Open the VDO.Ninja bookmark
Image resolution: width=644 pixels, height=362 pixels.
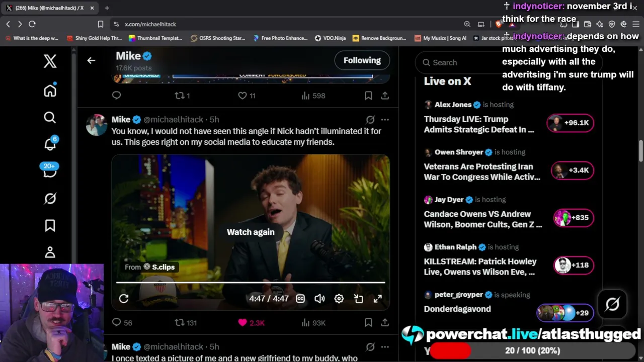330,38
